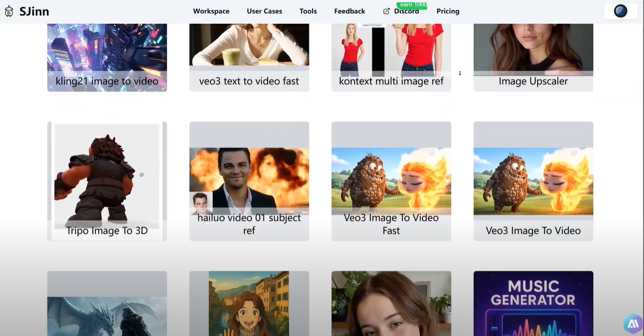Open the SJinn brand name link
The height and width of the screenshot is (336, 644).
(x=34, y=11)
